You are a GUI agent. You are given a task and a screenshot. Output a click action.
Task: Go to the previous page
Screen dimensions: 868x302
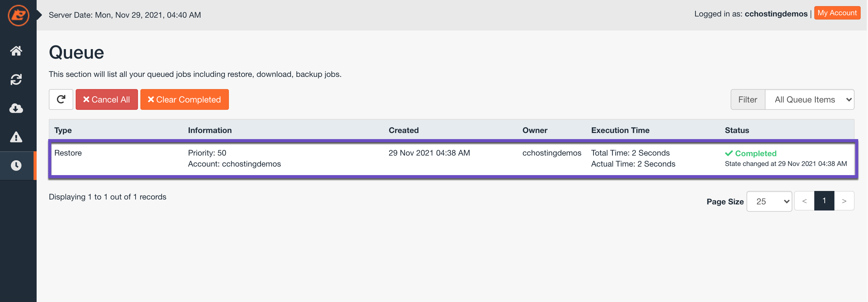point(804,201)
